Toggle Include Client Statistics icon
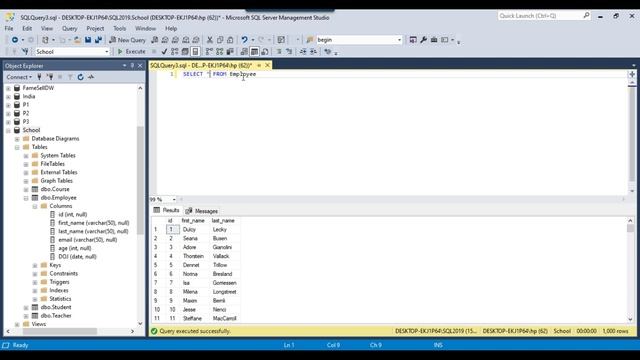The width and height of the screenshot is (640, 360). [230, 51]
